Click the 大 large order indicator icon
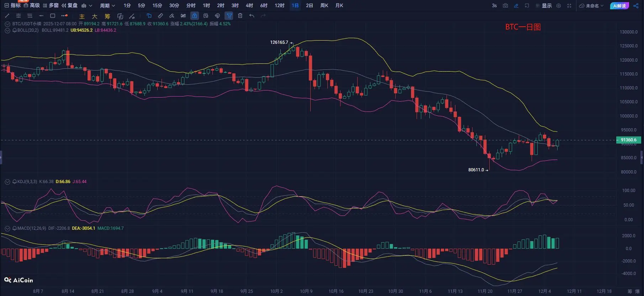Screen dimensions: 644x296 tap(95, 16)
